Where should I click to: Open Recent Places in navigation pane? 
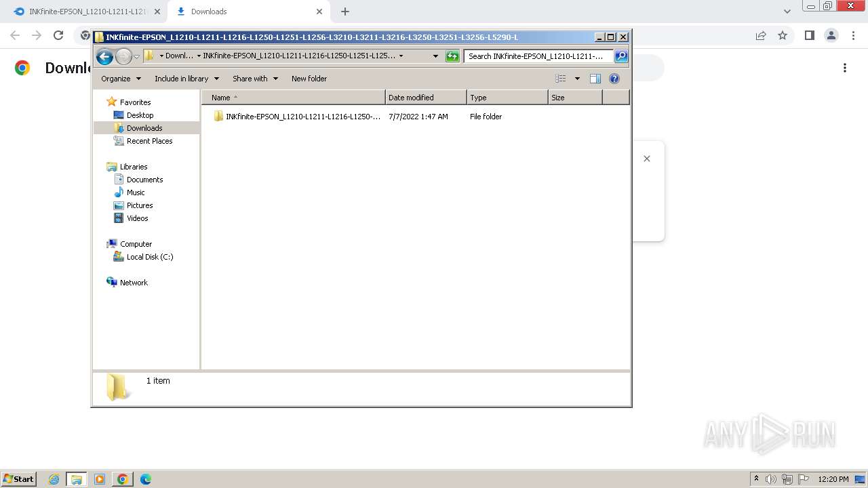(x=149, y=141)
